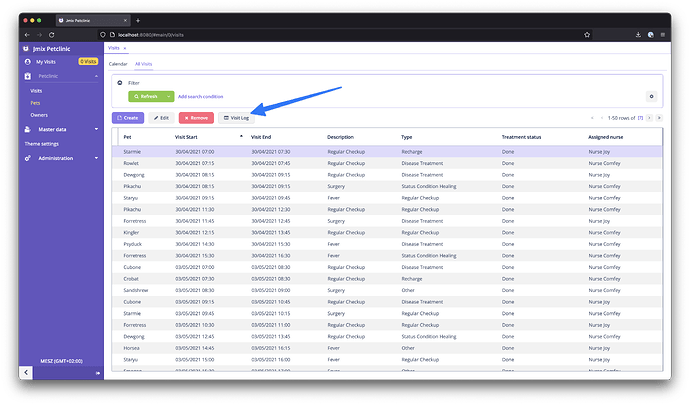
Task: Select the Psyduck visit row
Action: coord(386,244)
